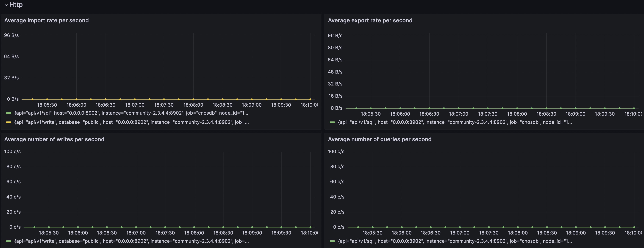Click green data point at 18:08:00 in export chart
Viewport: 644px width, 248px height.
coord(517,108)
